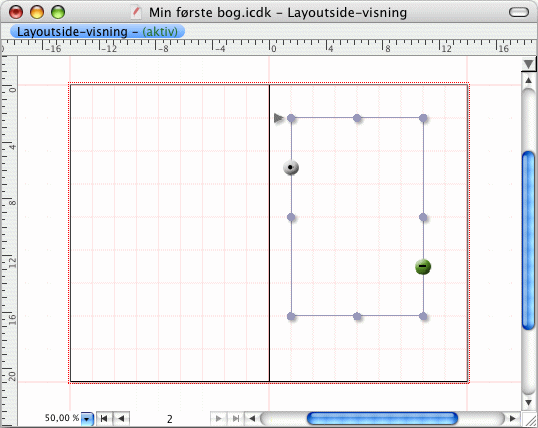Go to the next page arrow
Image resolution: width=538 pixels, height=428 pixels.
click(x=218, y=418)
